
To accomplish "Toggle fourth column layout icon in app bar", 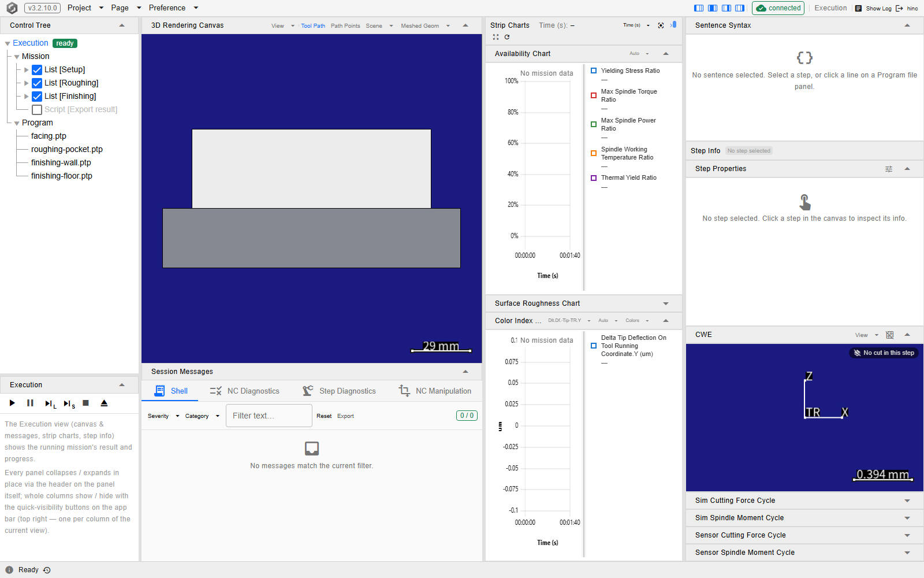I will point(740,8).
